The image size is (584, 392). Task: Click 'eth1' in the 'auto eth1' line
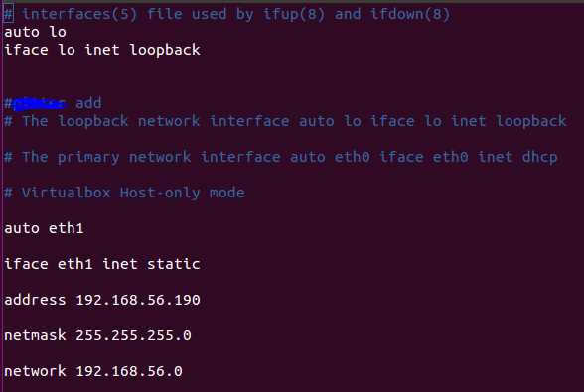(67, 228)
